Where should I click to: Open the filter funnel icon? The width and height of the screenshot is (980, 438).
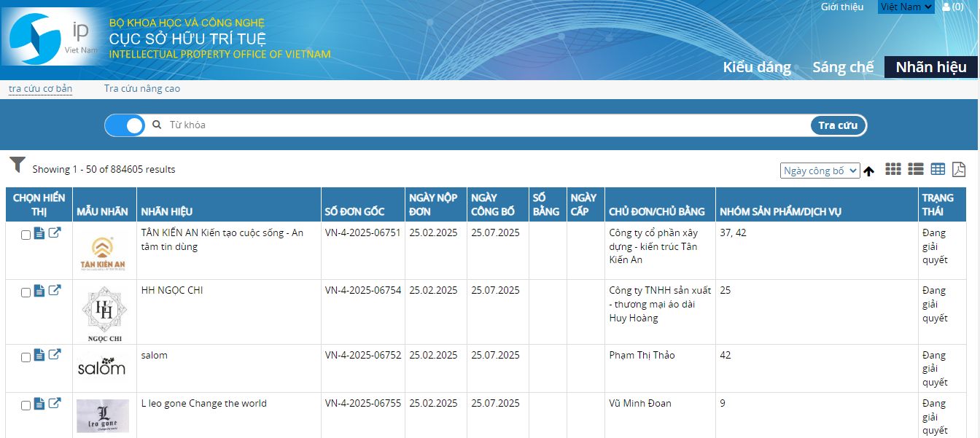click(17, 165)
